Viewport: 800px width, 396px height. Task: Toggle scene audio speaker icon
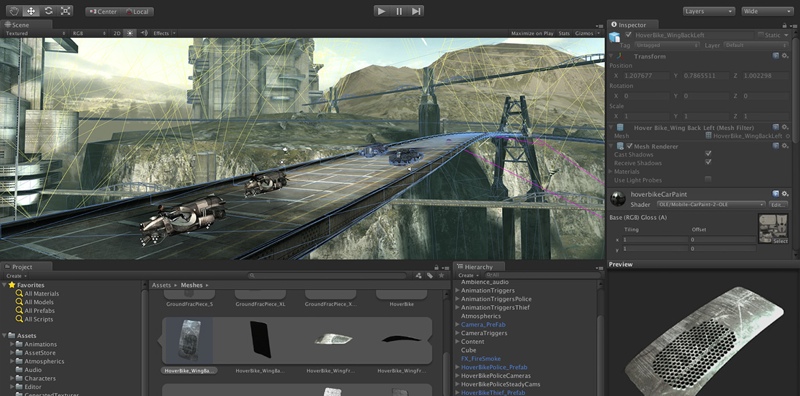(x=144, y=33)
